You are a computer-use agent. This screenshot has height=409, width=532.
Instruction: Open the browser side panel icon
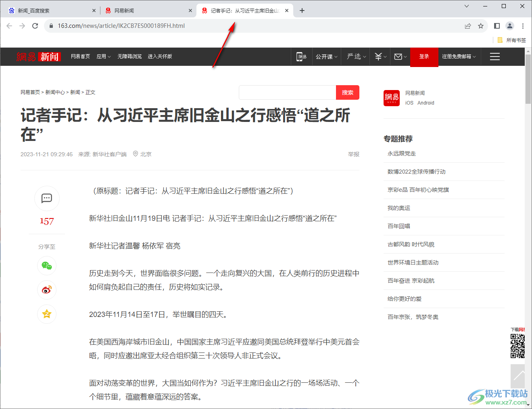point(497,26)
